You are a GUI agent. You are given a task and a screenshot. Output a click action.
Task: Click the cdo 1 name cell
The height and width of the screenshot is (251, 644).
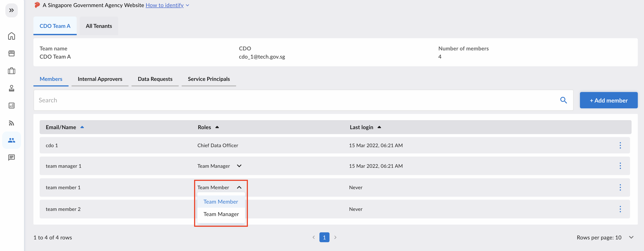click(52, 145)
